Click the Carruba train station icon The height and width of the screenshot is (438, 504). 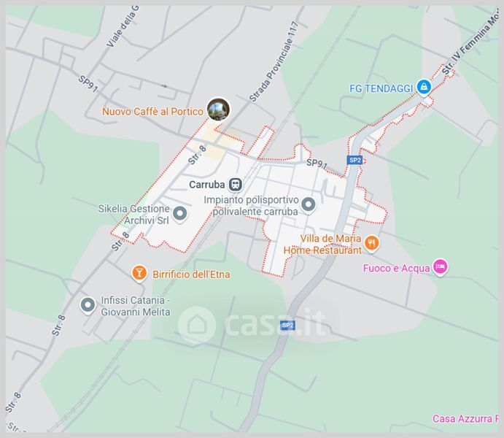[x=236, y=185]
